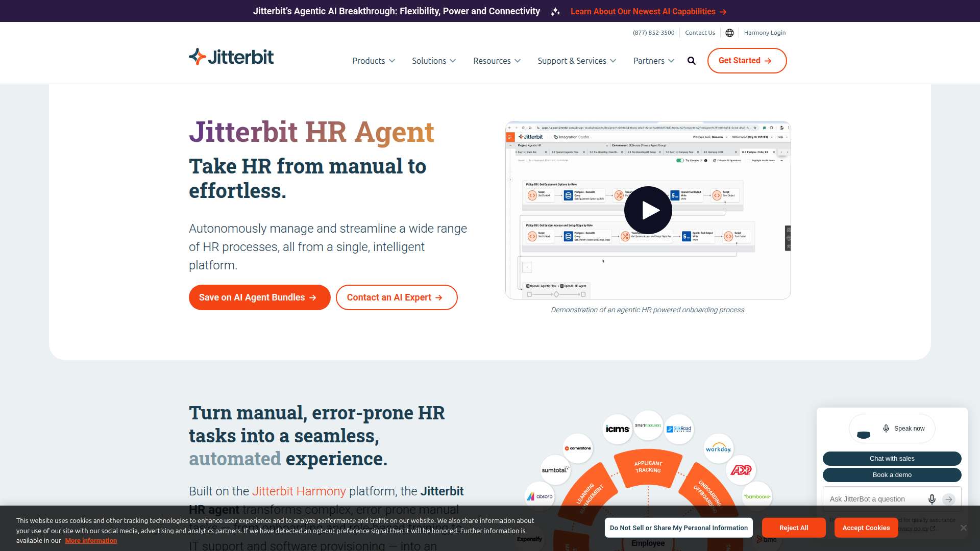The image size is (980, 551).
Task: Click the Jitterbit logo in header
Action: pos(231,57)
